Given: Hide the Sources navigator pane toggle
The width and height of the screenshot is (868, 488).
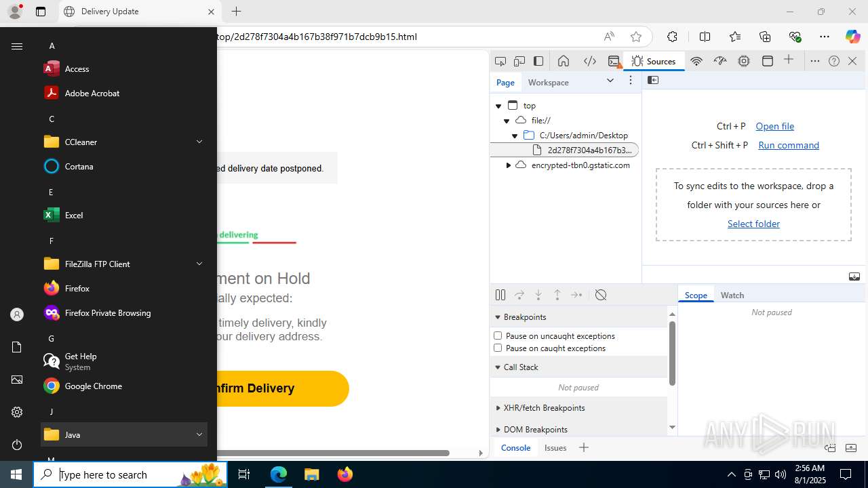Looking at the screenshot, I should tap(653, 80).
